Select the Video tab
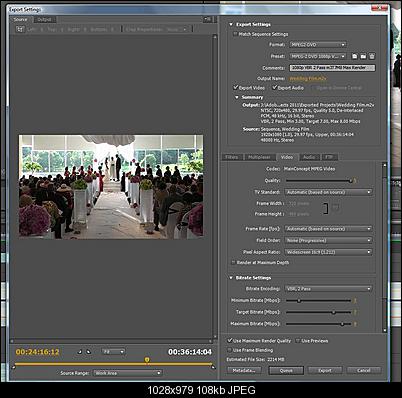Image resolution: width=402 pixels, height=398 pixels. tap(287, 157)
